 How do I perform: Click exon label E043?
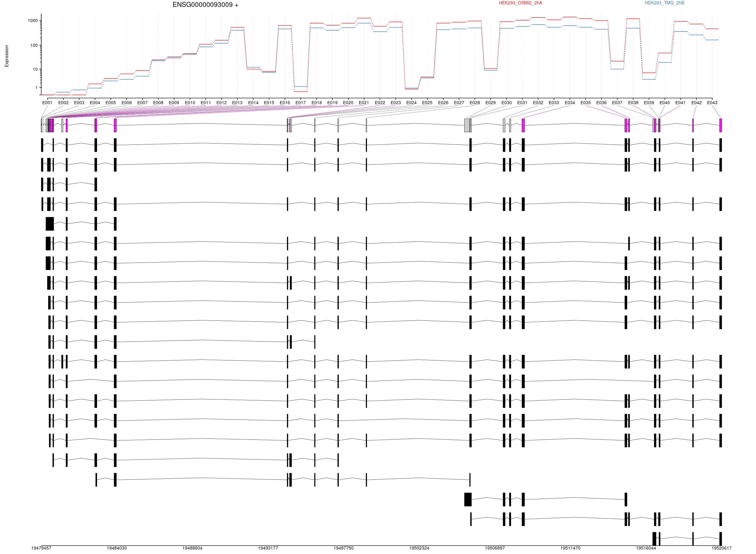tap(713, 103)
